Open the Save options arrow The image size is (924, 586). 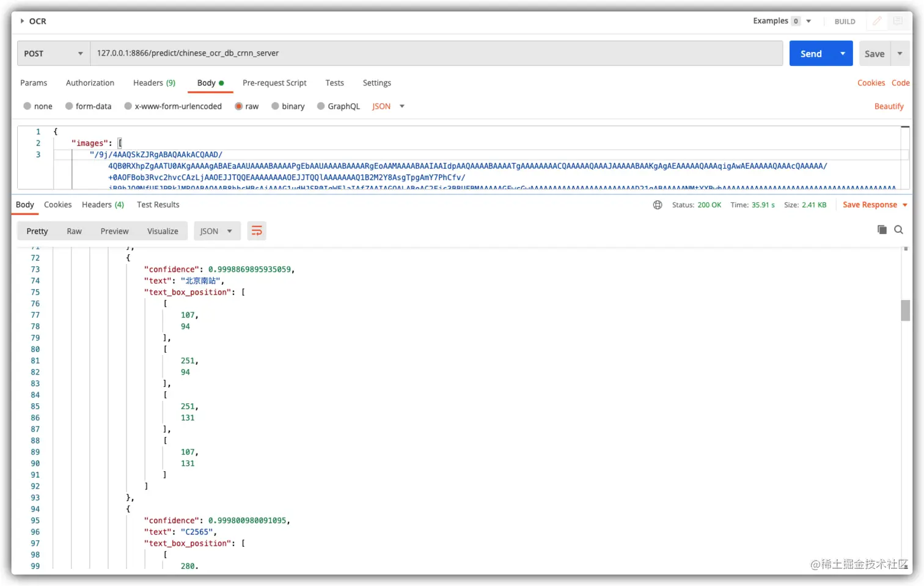(x=900, y=54)
